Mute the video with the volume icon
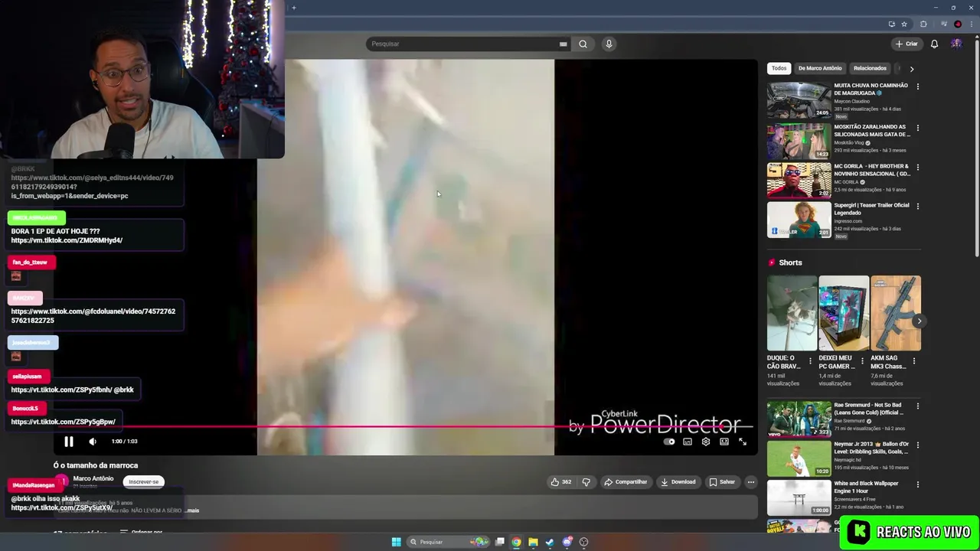The image size is (980, 551). click(x=93, y=442)
